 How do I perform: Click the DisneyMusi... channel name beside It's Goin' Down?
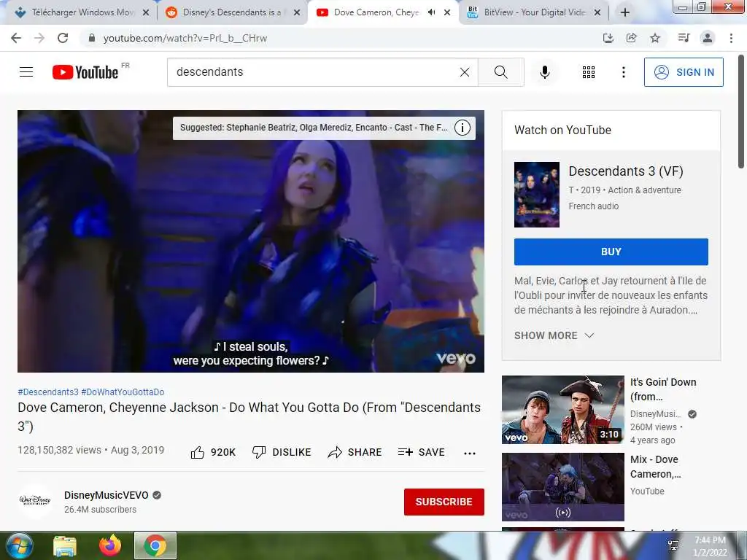tap(656, 414)
